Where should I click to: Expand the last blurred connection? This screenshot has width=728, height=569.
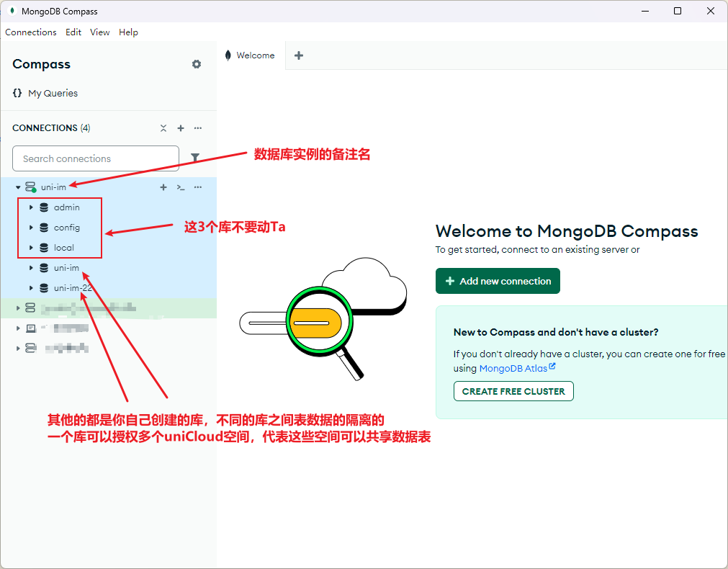pos(18,349)
